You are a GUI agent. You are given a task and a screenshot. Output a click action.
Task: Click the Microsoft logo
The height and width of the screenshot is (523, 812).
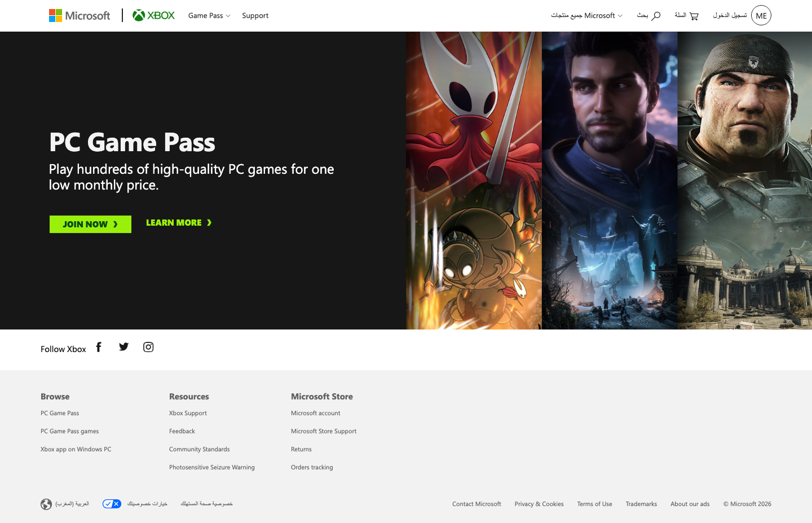coord(80,16)
